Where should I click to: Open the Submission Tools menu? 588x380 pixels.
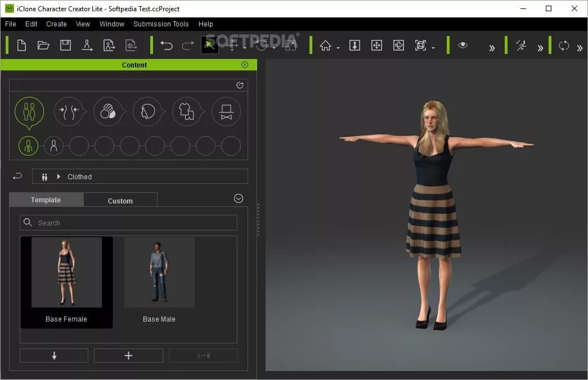[160, 24]
